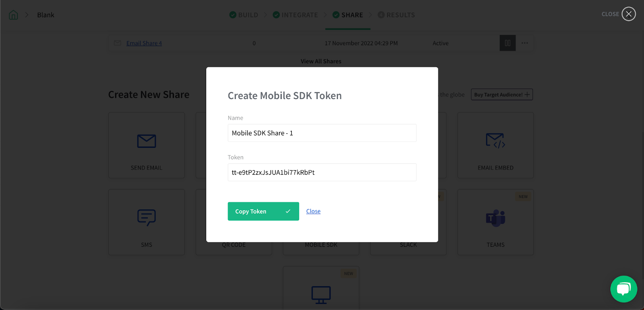Click the Token value field

322,172
